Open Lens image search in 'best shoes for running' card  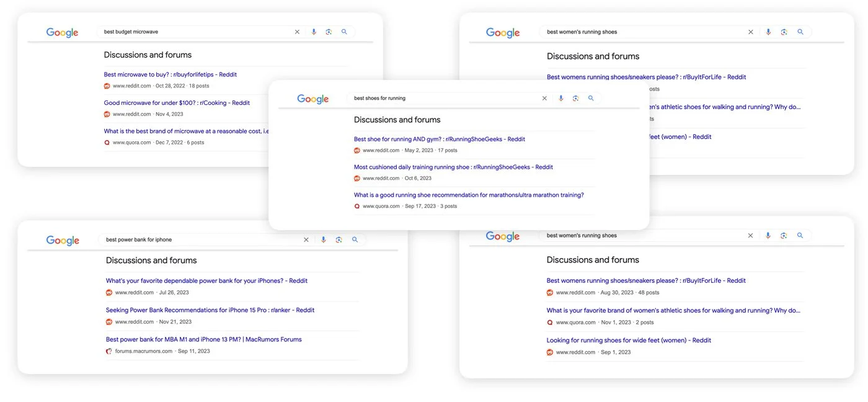click(575, 98)
